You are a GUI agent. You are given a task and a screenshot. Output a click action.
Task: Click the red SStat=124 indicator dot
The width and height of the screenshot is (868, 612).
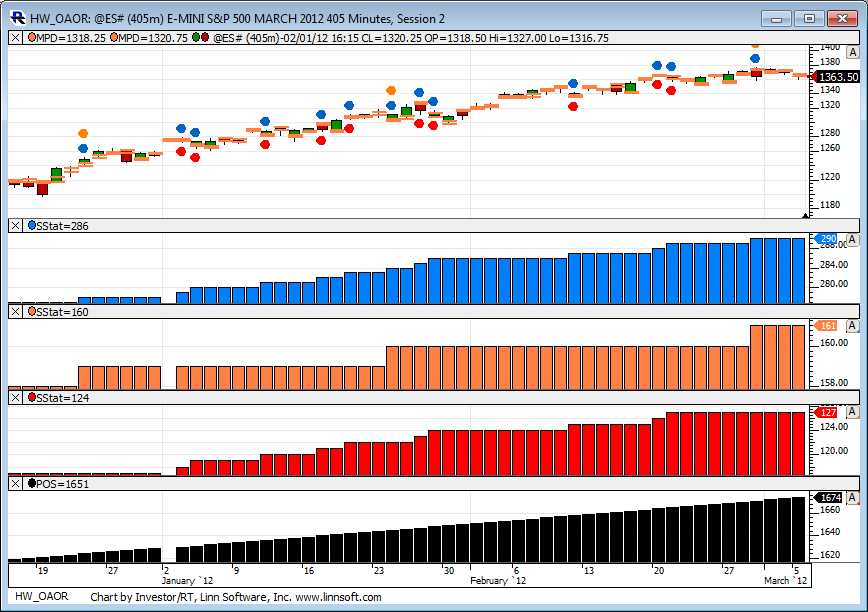tap(33, 398)
